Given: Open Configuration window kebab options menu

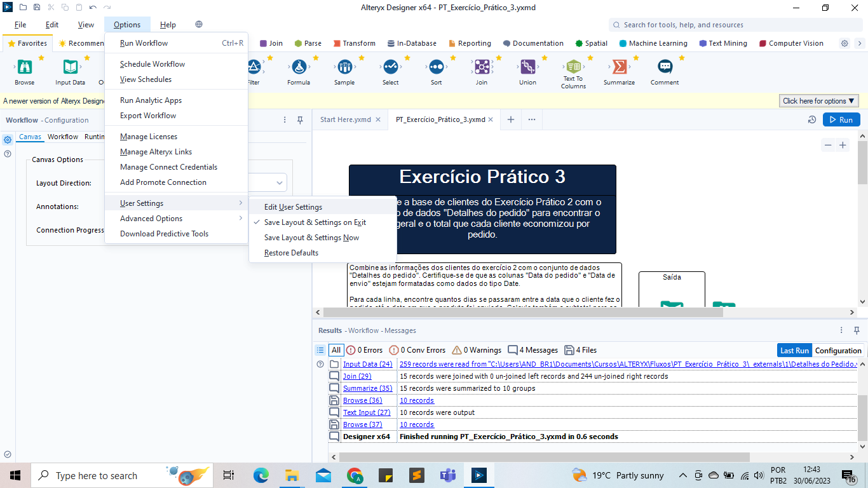Looking at the screenshot, I should coord(285,119).
